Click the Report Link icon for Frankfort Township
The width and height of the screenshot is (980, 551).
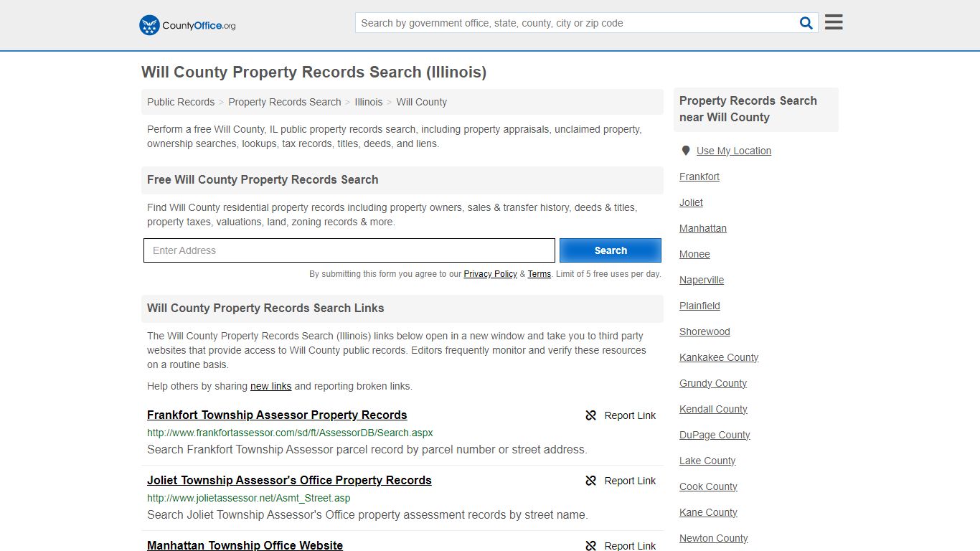click(x=591, y=415)
